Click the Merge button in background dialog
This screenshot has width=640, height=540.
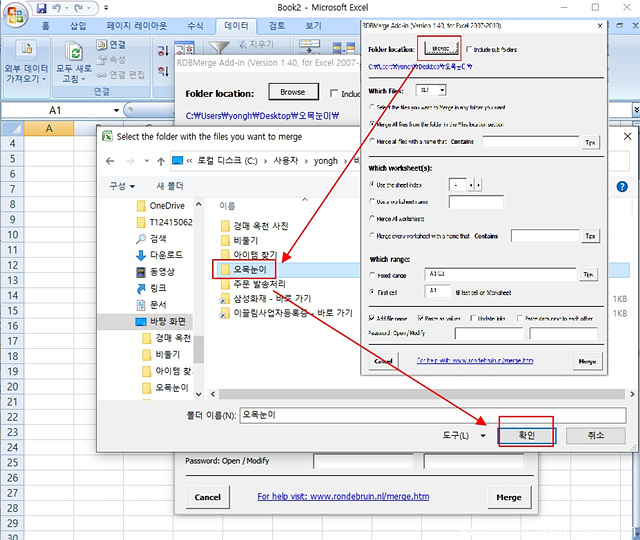point(509,497)
